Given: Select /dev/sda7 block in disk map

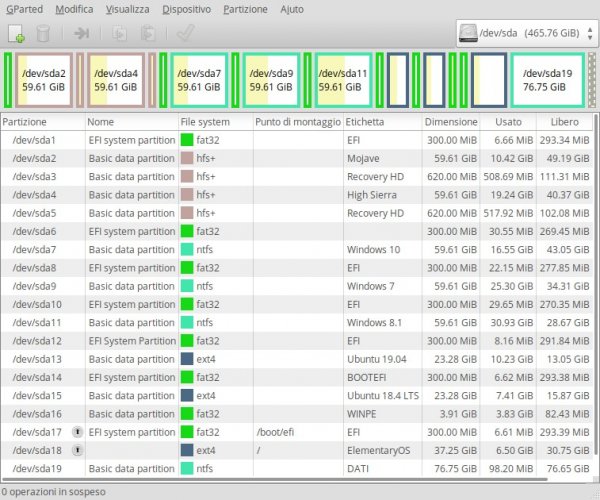Looking at the screenshot, I should [x=199, y=80].
